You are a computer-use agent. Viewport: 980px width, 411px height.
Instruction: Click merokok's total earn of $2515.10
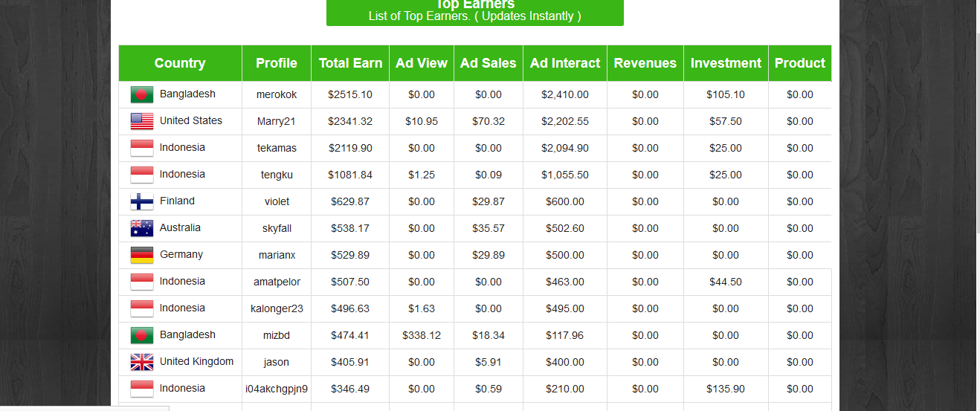(x=350, y=95)
